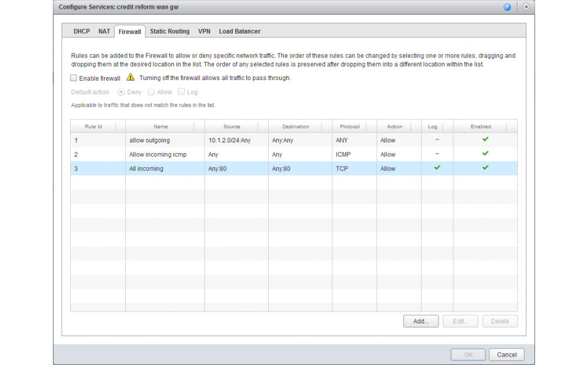The height and width of the screenshot is (365, 588).
Task: Click Log dash for allow outgoing rule
Action: (x=437, y=140)
